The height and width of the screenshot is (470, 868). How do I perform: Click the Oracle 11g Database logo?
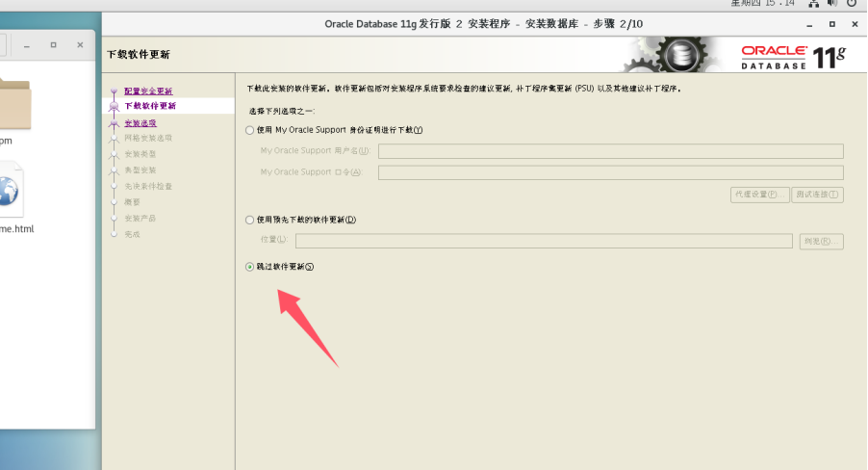coord(793,58)
